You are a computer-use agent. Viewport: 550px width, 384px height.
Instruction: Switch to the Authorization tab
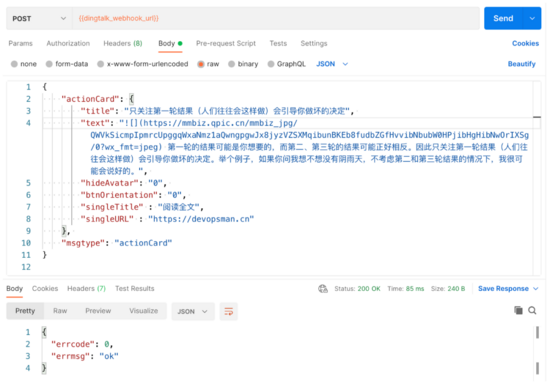tap(68, 43)
